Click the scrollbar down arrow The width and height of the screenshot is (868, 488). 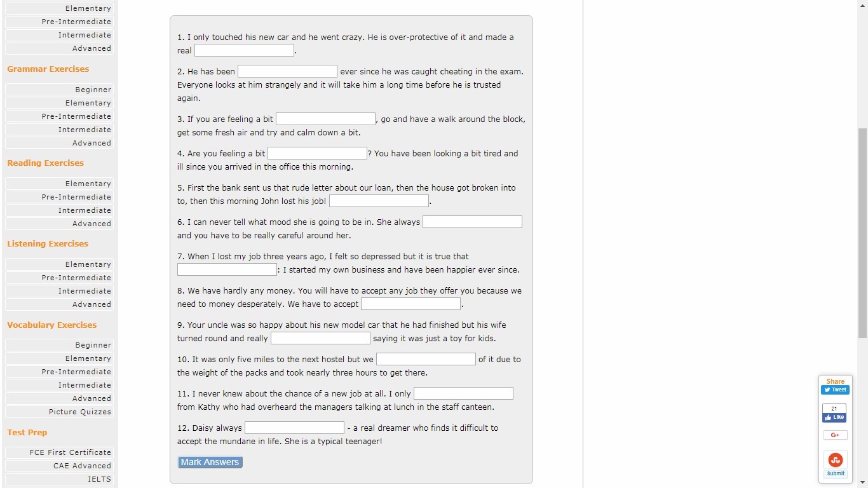point(862,482)
